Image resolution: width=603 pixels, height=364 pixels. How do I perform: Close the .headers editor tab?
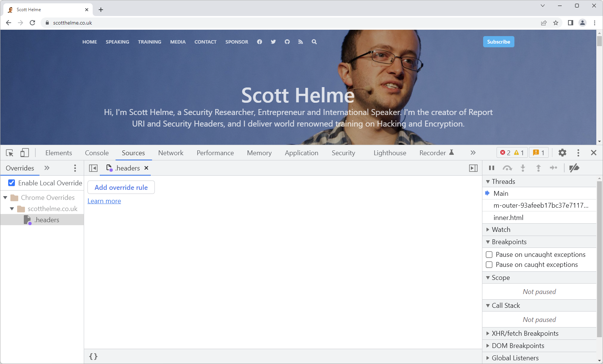147,168
